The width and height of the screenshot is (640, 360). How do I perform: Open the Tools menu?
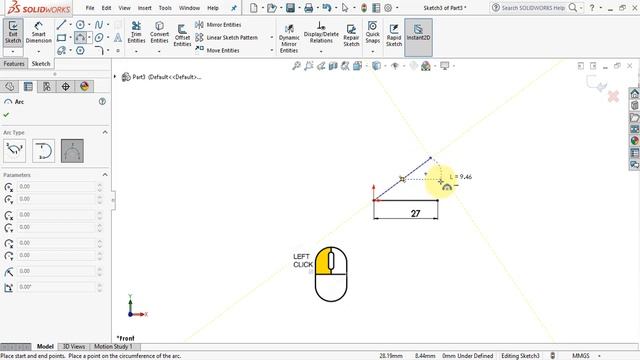(x=165, y=8)
